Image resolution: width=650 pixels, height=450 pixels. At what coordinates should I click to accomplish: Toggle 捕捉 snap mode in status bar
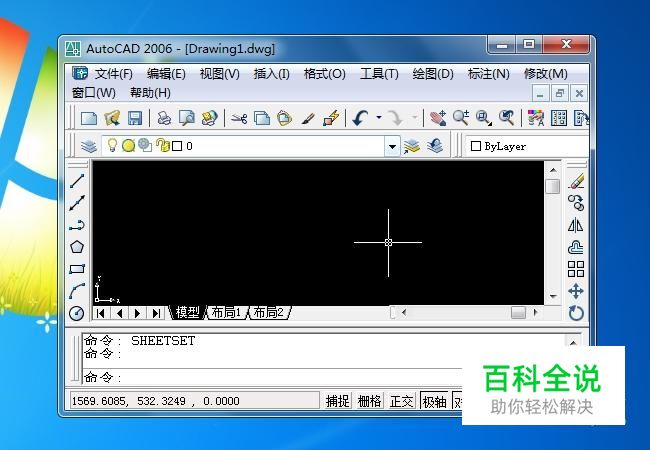click(x=337, y=401)
